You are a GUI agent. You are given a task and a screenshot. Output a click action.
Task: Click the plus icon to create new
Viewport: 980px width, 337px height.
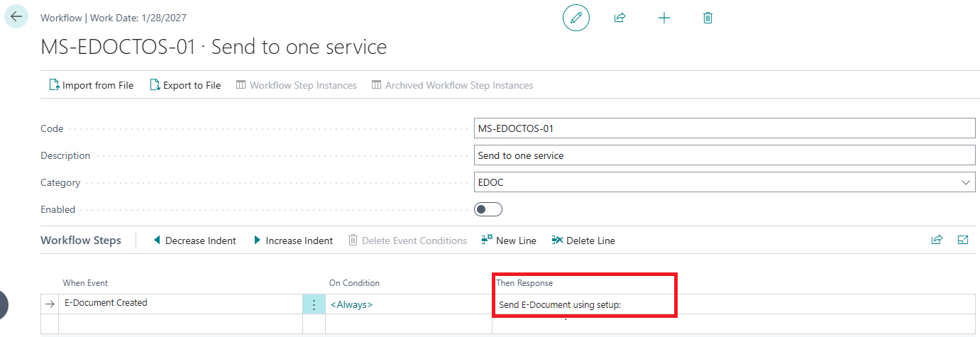point(664,18)
